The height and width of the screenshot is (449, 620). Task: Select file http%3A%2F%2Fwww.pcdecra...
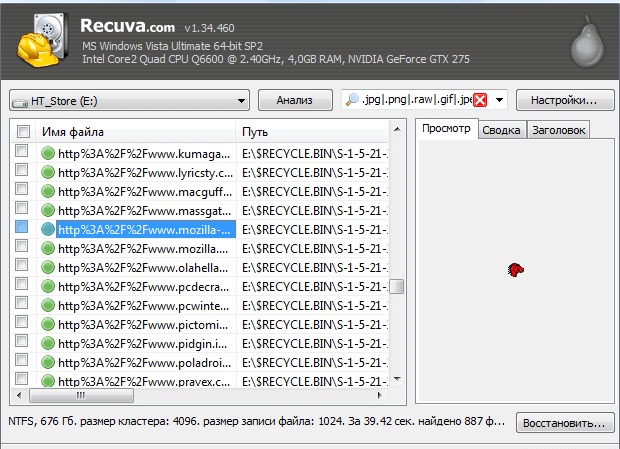coord(144,286)
